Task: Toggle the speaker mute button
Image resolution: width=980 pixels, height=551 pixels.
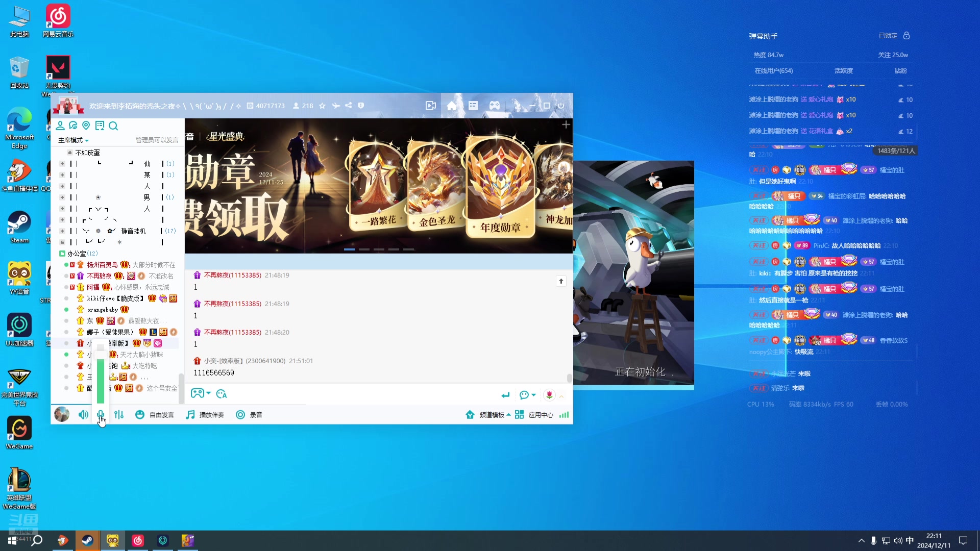Action: pyautogui.click(x=83, y=415)
